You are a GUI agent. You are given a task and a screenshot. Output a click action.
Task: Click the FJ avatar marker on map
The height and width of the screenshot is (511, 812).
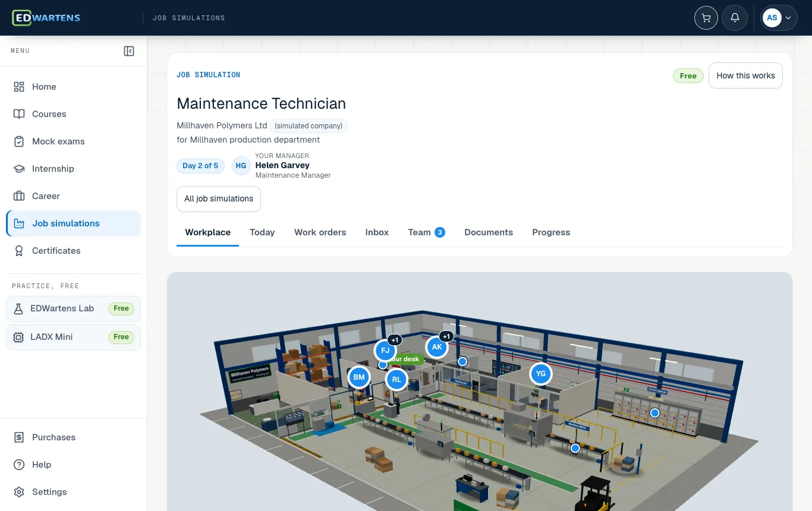point(385,351)
